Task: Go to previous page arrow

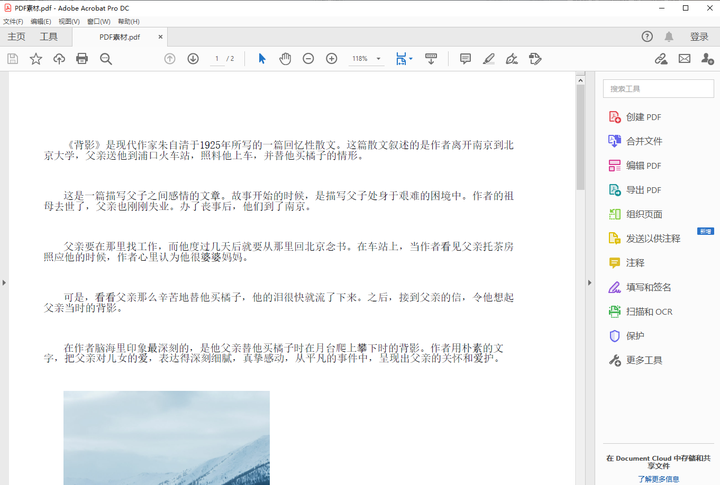Action: (x=170, y=59)
